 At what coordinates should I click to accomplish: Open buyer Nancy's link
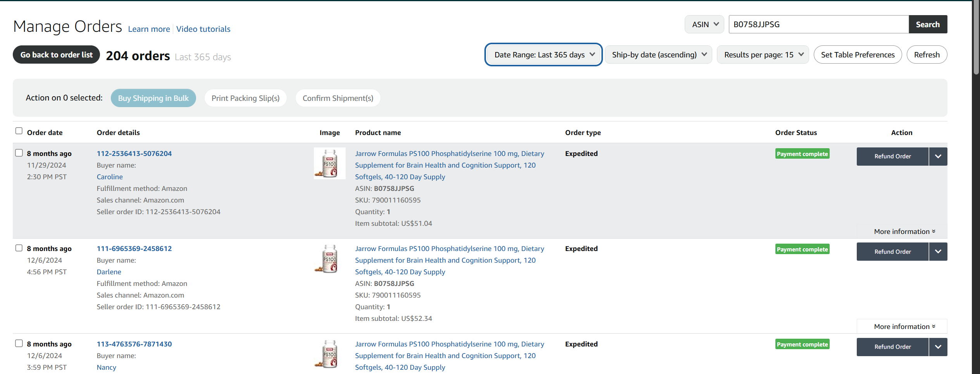[x=107, y=367]
